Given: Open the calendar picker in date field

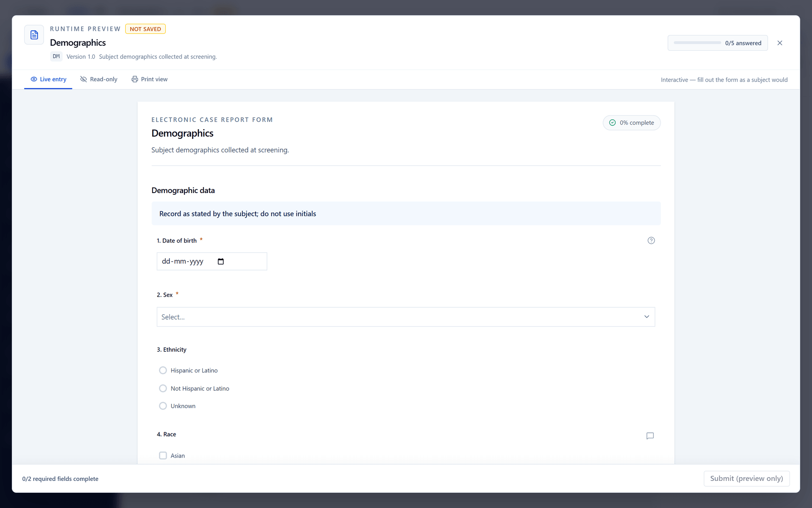Looking at the screenshot, I should click(x=221, y=261).
